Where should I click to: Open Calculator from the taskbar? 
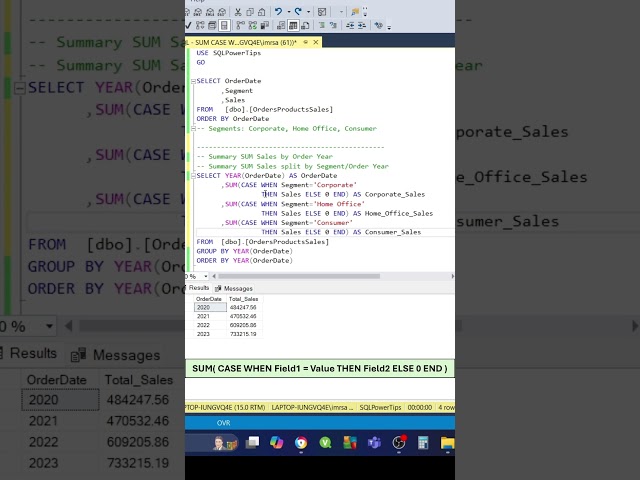[x=423, y=442]
